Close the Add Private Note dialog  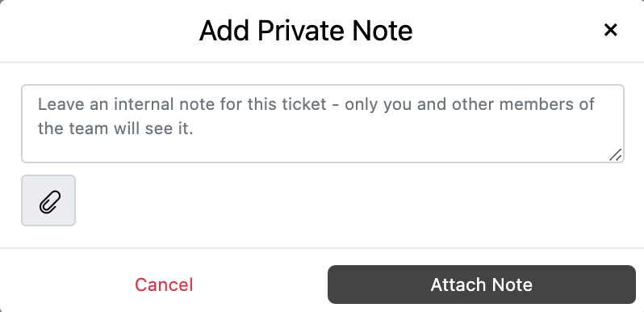tap(610, 30)
